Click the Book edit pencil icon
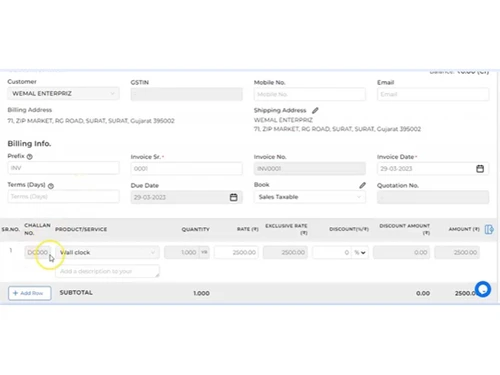 [362, 185]
